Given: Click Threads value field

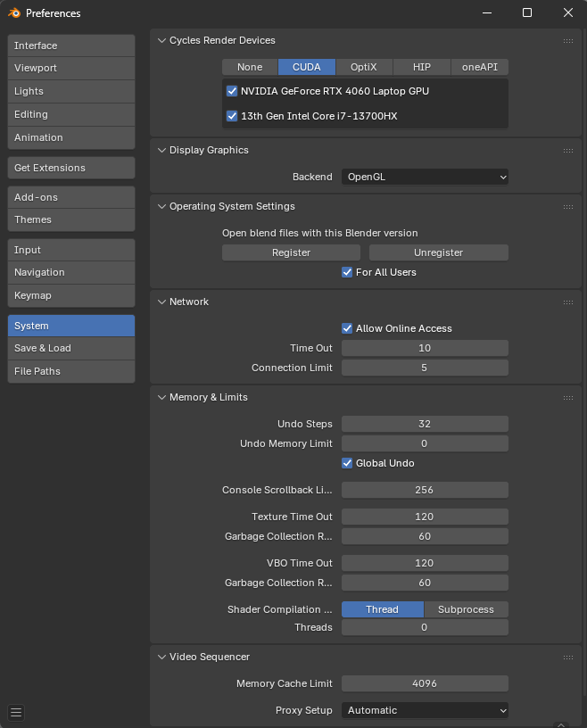Looking at the screenshot, I should pos(425,627).
